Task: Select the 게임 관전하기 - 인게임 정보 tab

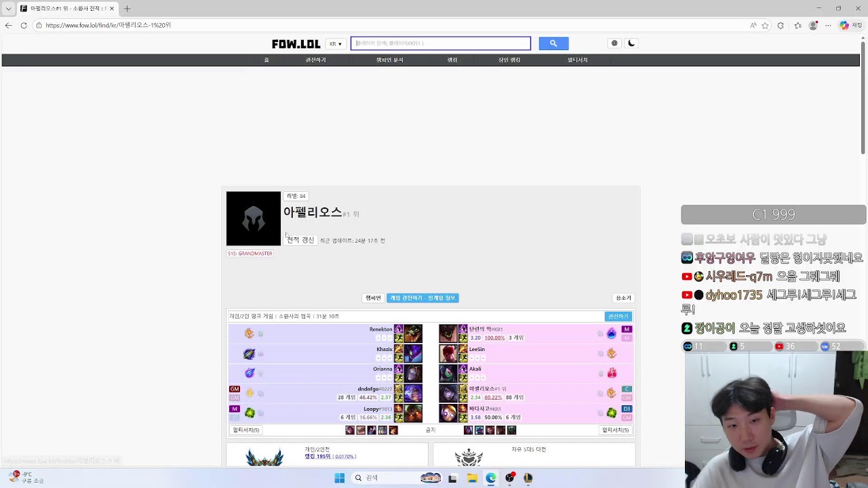Action: pyautogui.click(x=422, y=298)
